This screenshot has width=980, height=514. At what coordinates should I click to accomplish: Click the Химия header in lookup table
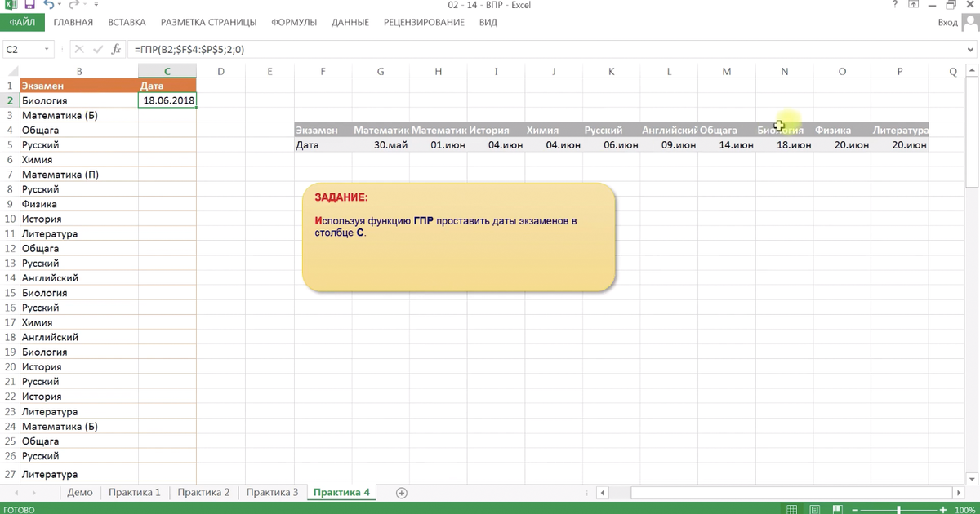tap(554, 130)
